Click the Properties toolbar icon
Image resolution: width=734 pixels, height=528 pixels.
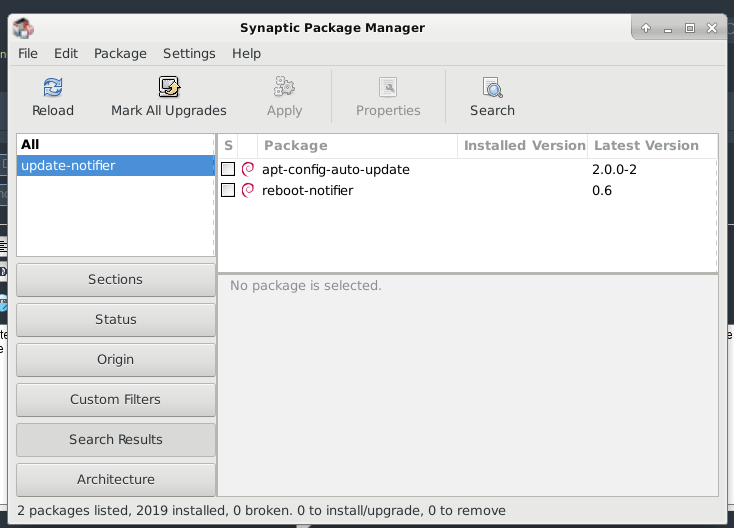pos(388,87)
